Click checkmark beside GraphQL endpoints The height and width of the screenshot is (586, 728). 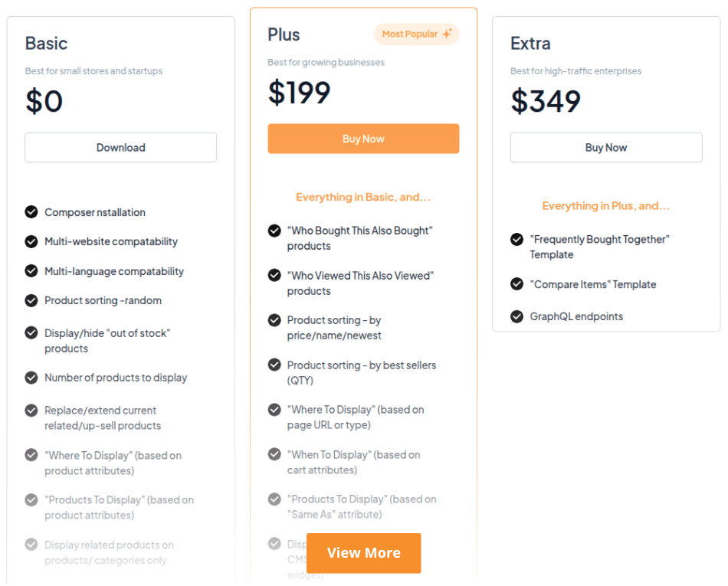(x=517, y=316)
